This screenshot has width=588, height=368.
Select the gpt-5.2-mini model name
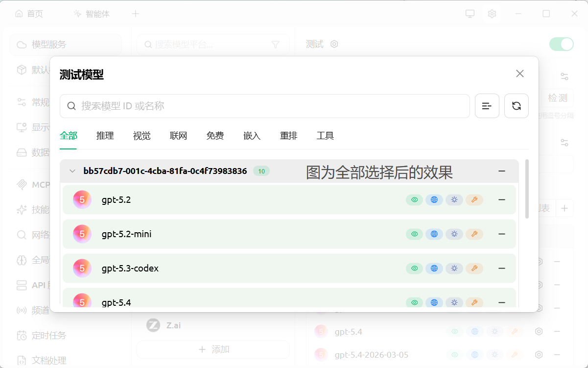pos(127,234)
